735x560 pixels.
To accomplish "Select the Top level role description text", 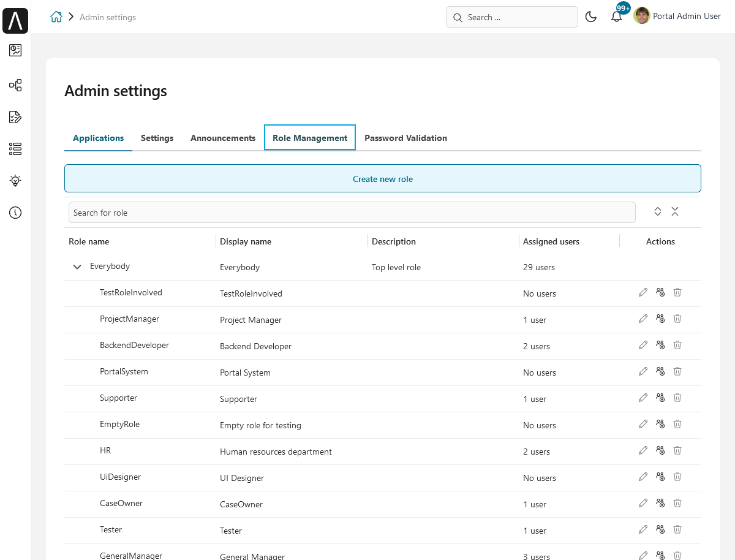I will (x=396, y=267).
